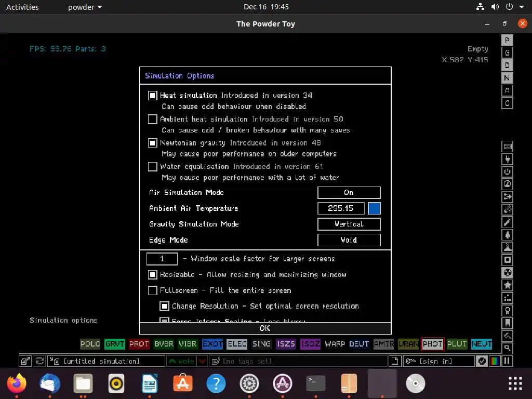This screenshot has width=532, height=399.
Task: Toggle decorations with D button
Action: (x=507, y=65)
